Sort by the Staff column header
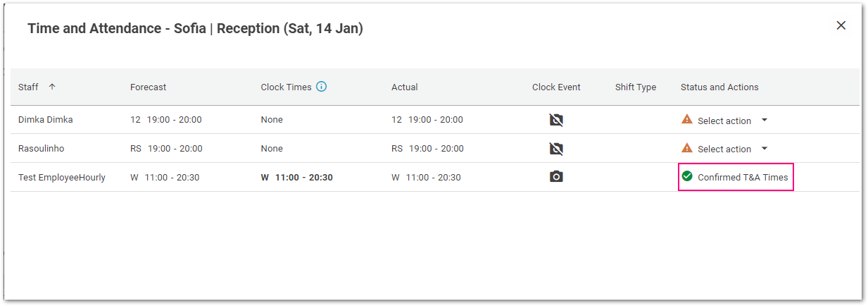Viewport: 868px width, 306px height. click(x=28, y=87)
